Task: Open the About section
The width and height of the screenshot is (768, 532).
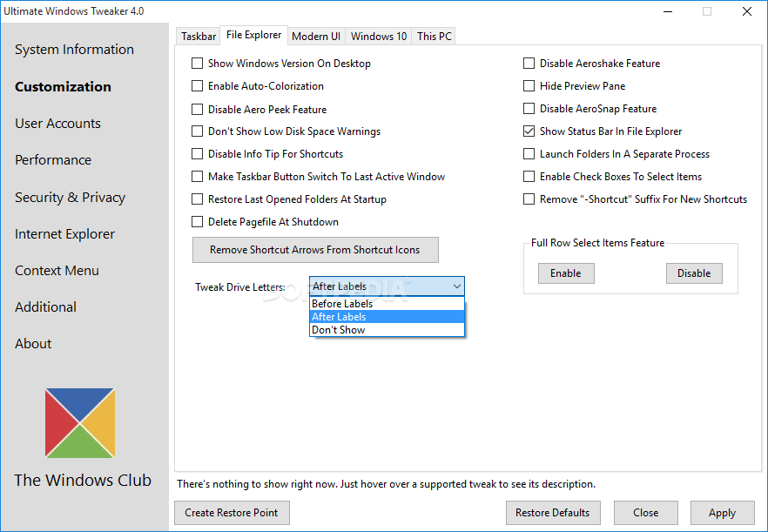Action: tap(33, 344)
